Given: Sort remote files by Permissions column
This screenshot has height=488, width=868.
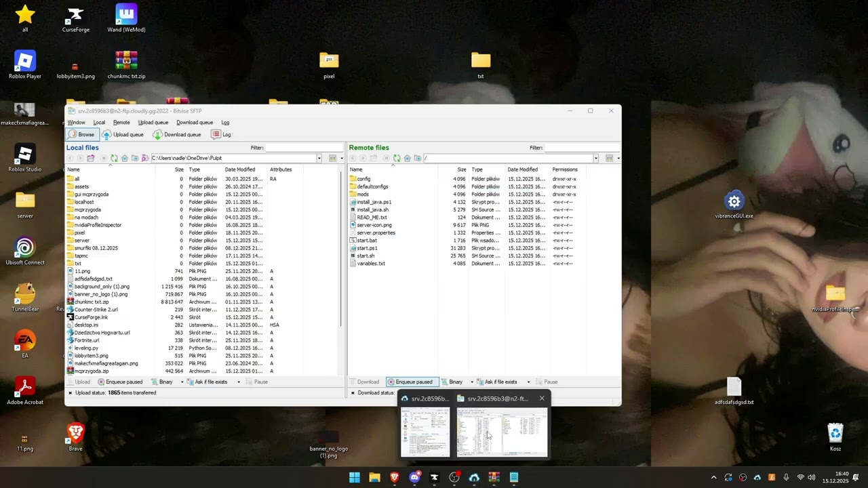Looking at the screenshot, I should point(565,169).
